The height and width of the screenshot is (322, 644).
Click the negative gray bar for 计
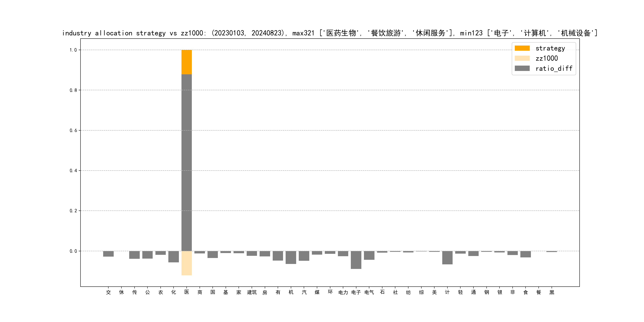[447, 257]
